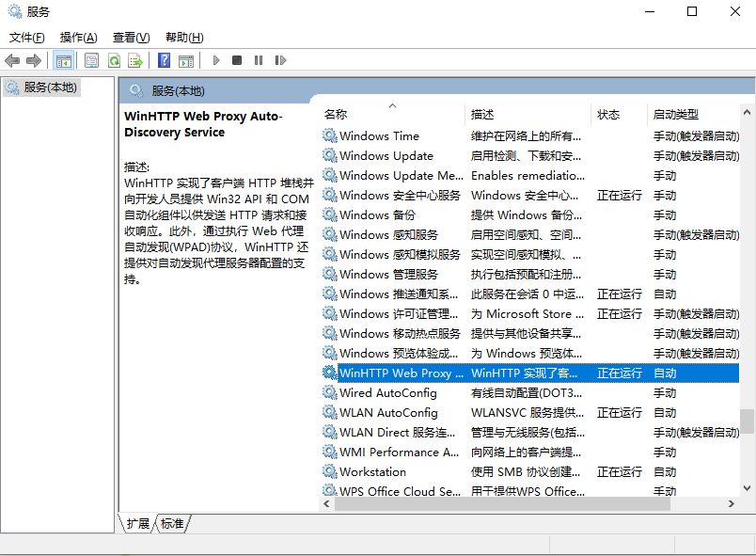Select 服务(本地) in the console tree
756x556 pixels.
[41, 87]
